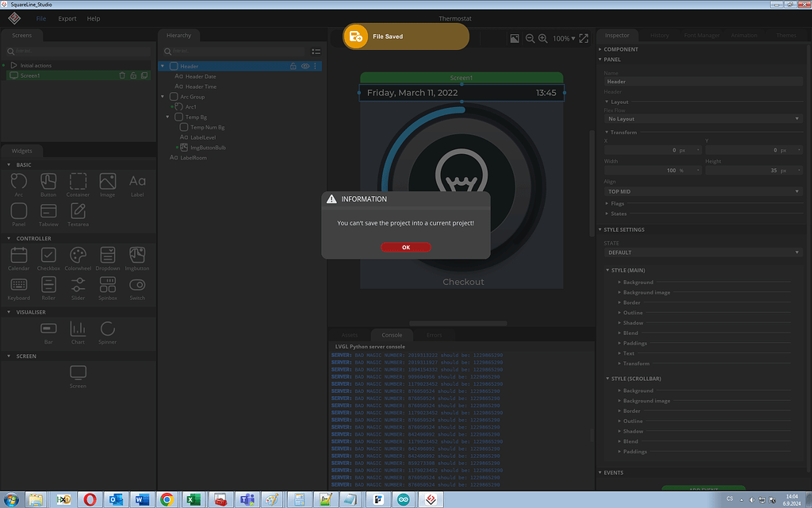This screenshot has height=508, width=812.
Task: Add the Roller widget
Action: (48, 288)
